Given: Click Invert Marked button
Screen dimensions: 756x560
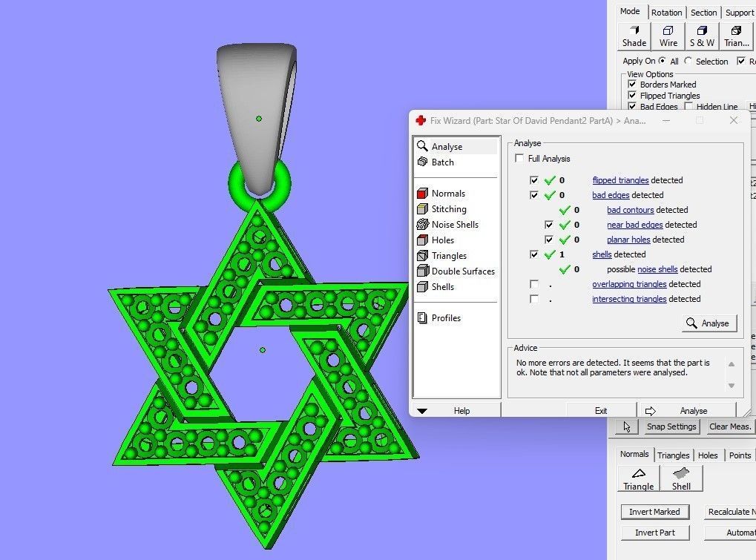Looking at the screenshot, I should pyautogui.click(x=654, y=512).
